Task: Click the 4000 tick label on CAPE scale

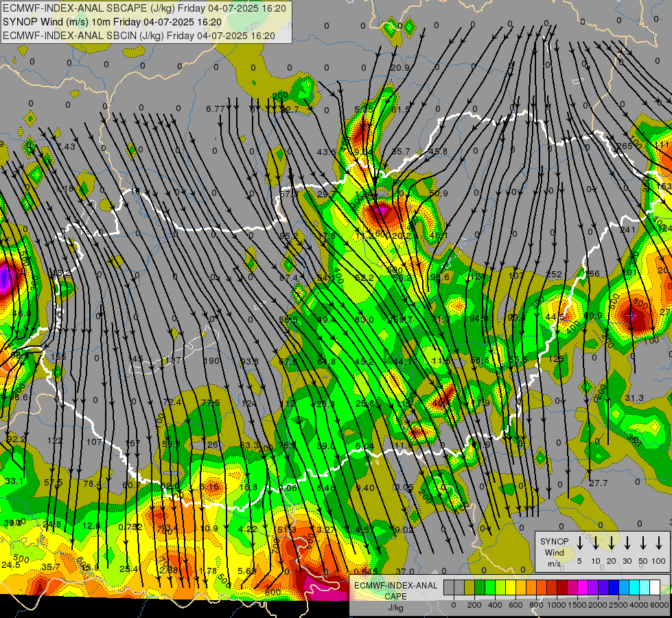Action: [x=638, y=605]
